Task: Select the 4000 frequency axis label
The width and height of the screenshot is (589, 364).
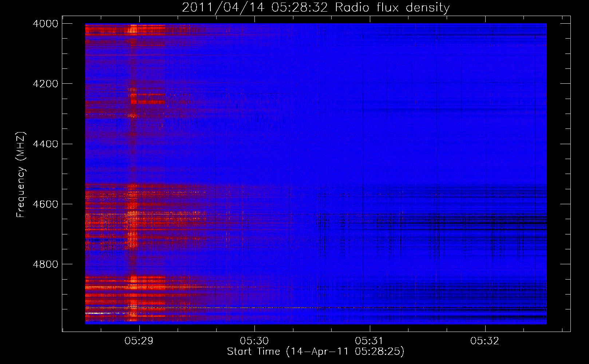Action: [46, 24]
